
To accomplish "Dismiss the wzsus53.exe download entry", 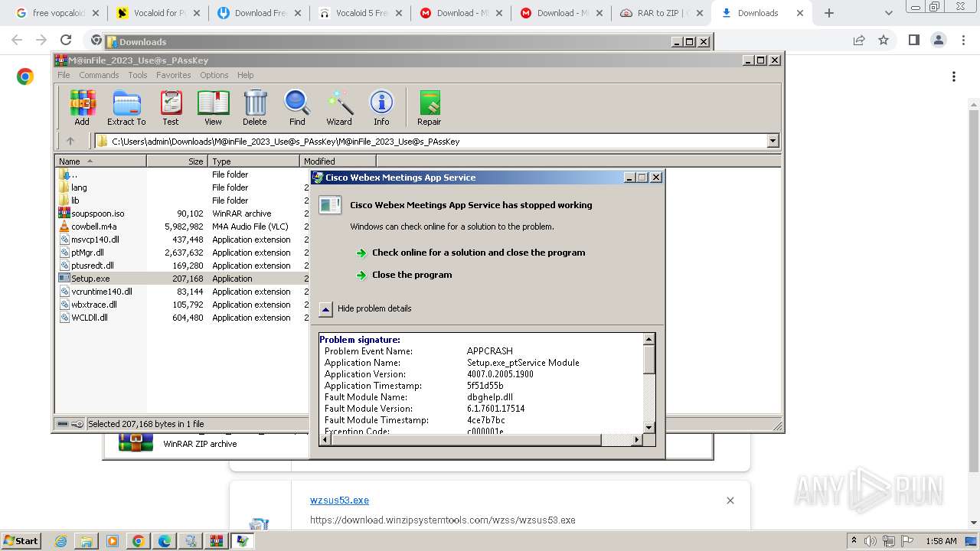I will 730,500.
